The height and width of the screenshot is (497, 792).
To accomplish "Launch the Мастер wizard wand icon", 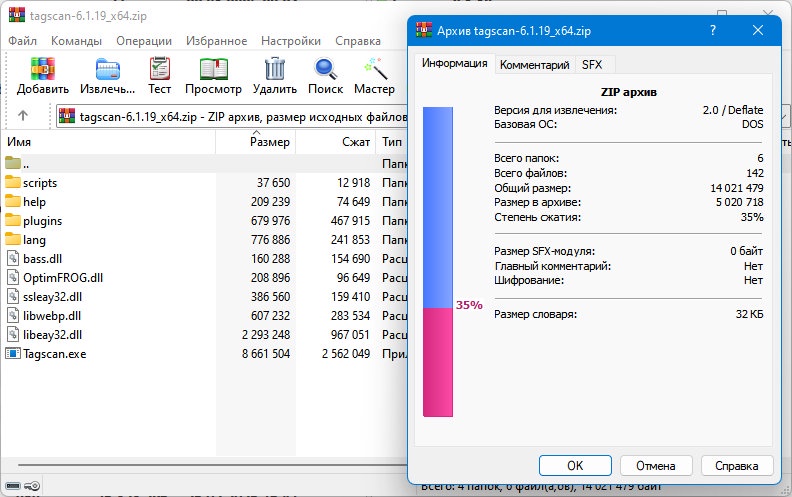I will (x=375, y=69).
